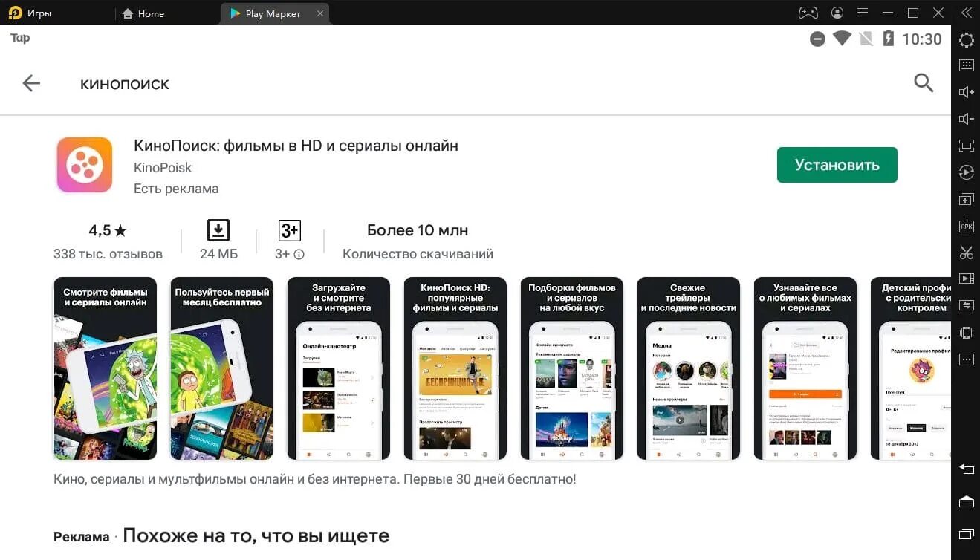Toggle fullscreen from the sidebar icon
The image size is (980, 560).
tap(966, 146)
